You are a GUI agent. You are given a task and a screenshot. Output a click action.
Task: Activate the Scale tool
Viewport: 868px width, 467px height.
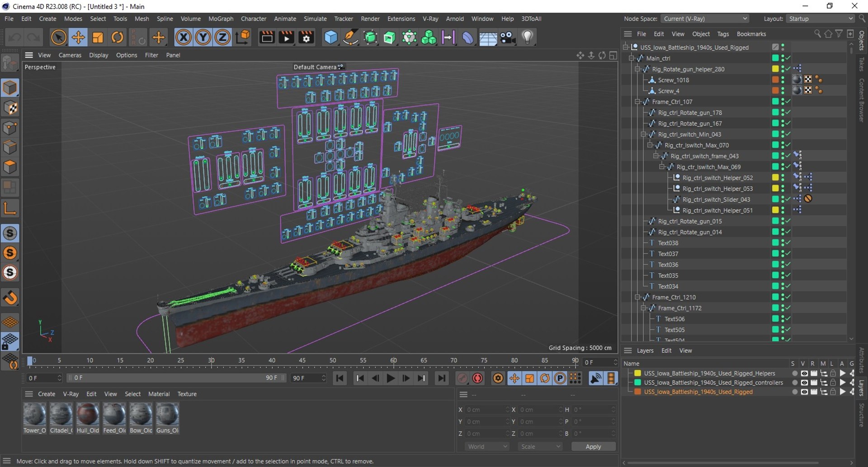click(98, 37)
